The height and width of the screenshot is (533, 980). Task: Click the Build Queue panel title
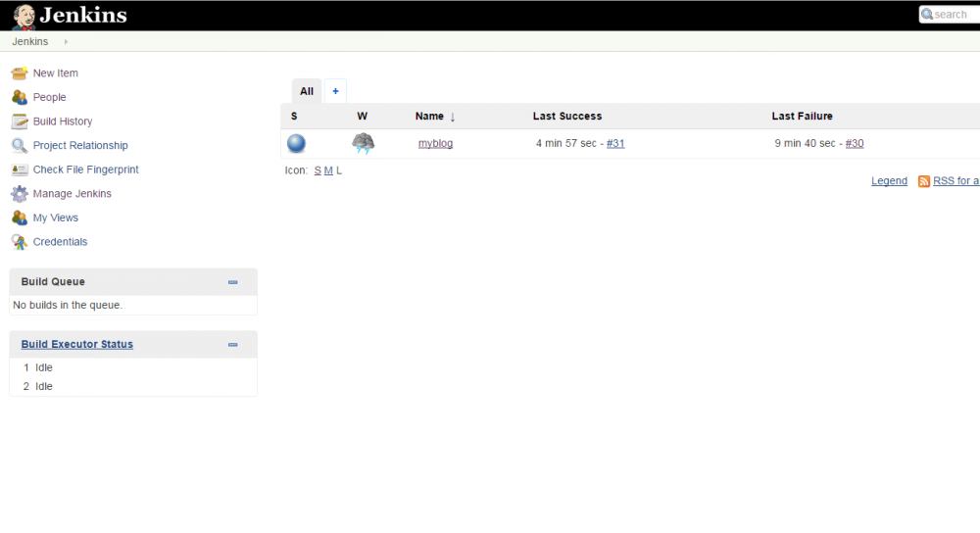point(53,282)
